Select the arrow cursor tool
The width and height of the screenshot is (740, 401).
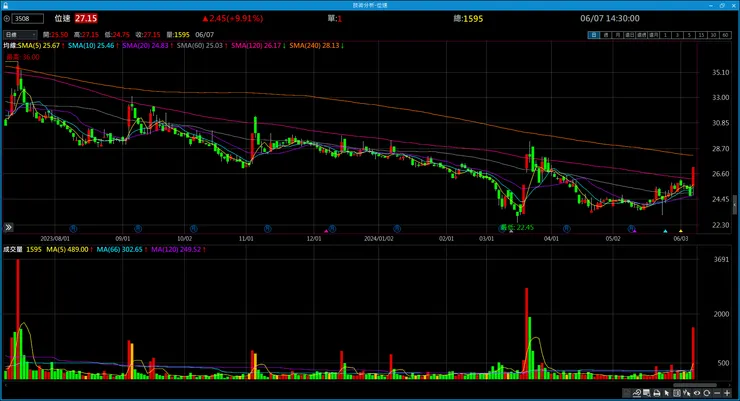click(666, 393)
